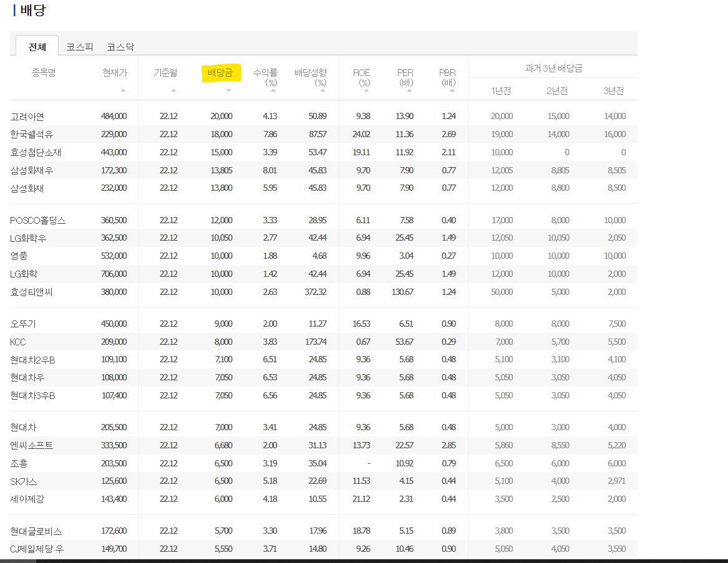Click the 현재가 column header
Image resolution: width=728 pixels, height=563 pixels.
click(115, 72)
